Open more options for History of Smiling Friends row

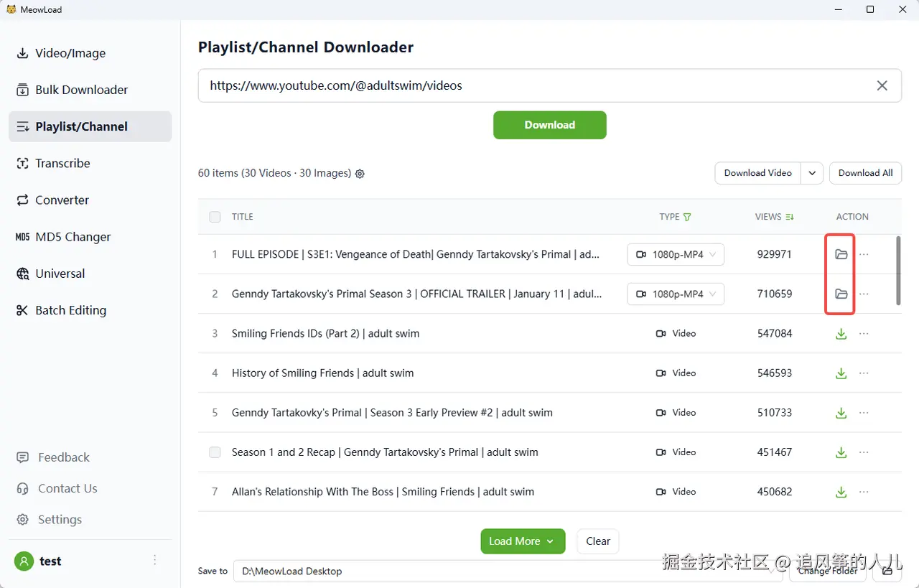pyautogui.click(x=864, y=373)
